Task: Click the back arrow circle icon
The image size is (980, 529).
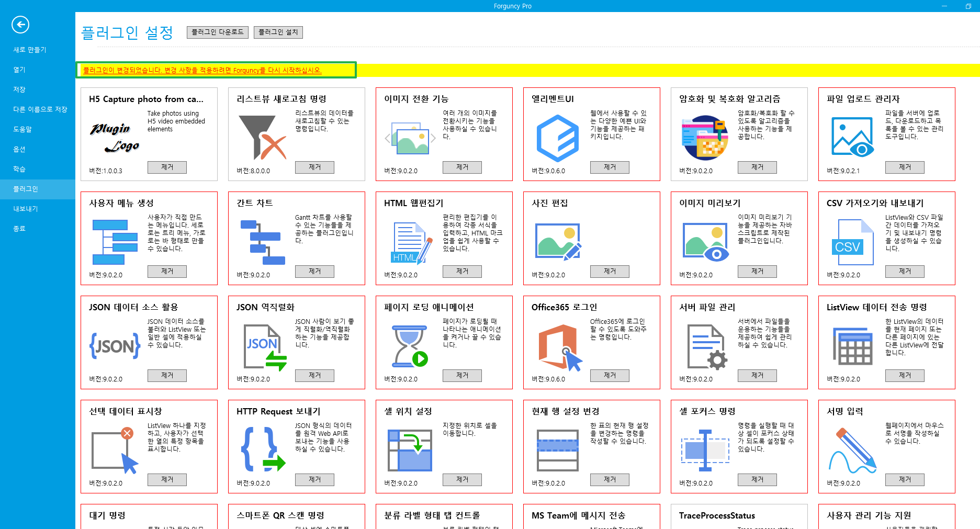Action: coord(20,25)
